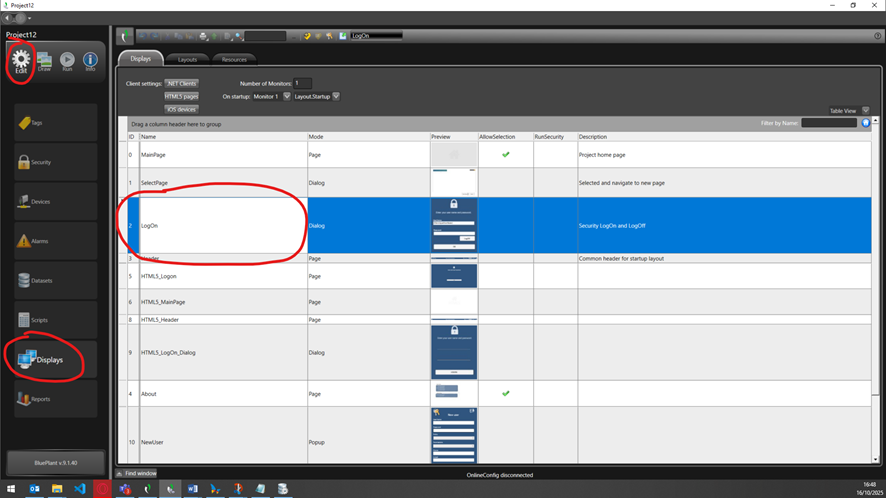This screenshot has height=498, width=886.
Task: Open Visual Studio Code from taskbar
Action: pyautogui.click(x=78, y=489)
